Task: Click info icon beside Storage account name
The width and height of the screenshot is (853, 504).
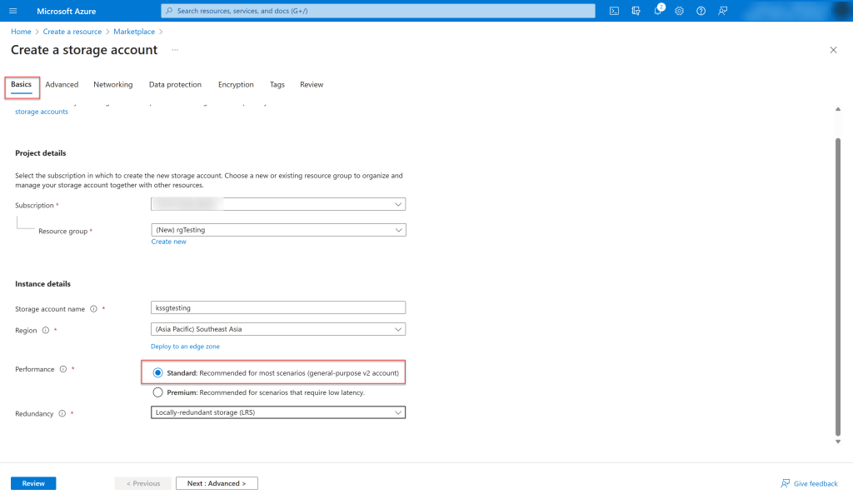Action: (x=93, y=309)
